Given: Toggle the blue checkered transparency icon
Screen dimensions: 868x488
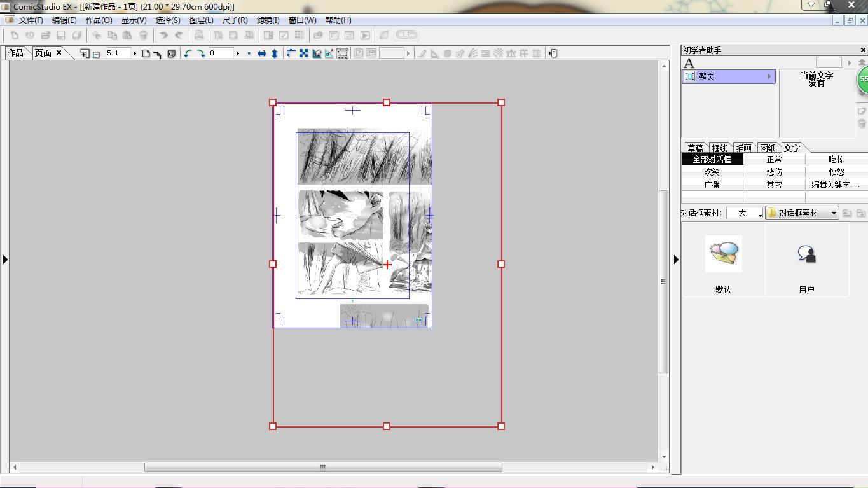Looking at the screenshot, I should [x=304, y=53].
